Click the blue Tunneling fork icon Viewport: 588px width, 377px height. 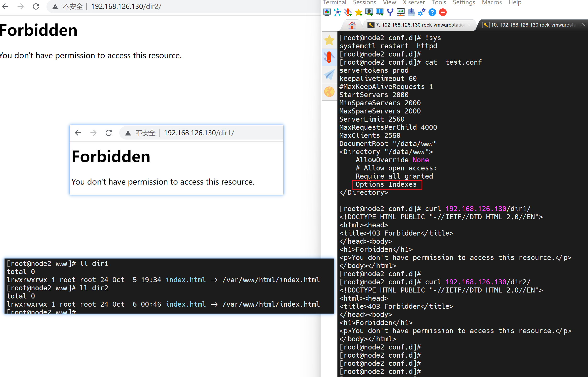(390, 12)
